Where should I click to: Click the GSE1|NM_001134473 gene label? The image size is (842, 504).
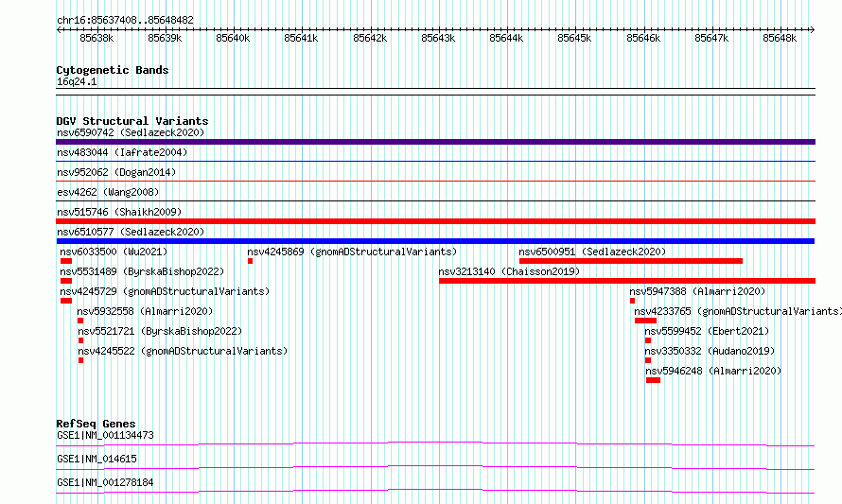click(x=105, y=435)
